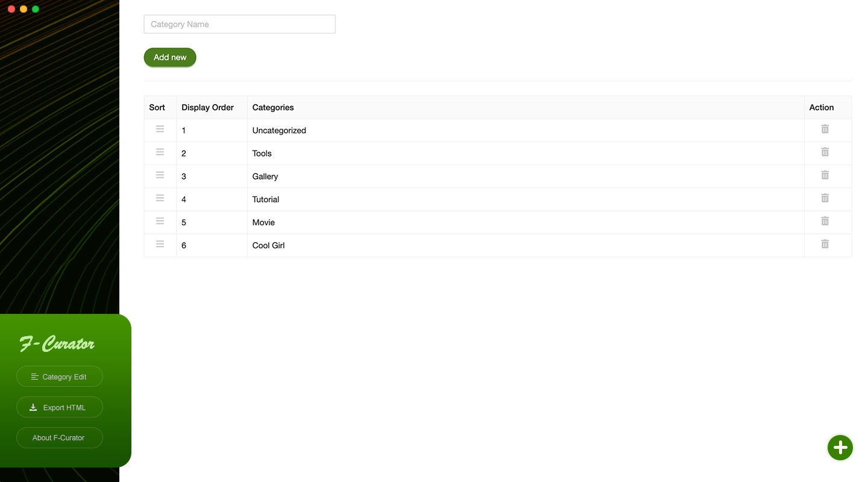Click display order 4 cell
The width and height of the screenshot is (868, 482).
pos(212,199)
